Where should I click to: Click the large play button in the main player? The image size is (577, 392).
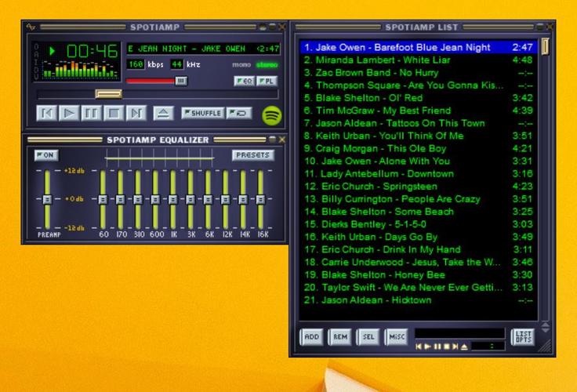click(69, 113)
